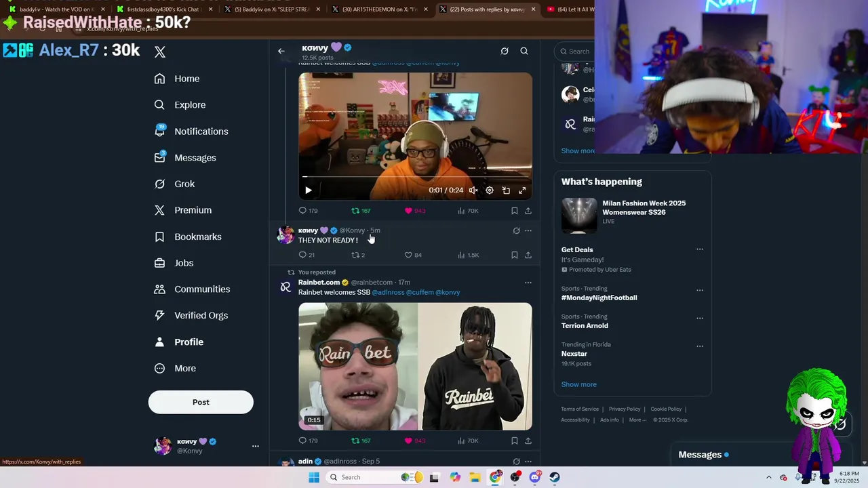868x488 pixels.
Task: Bookmark the THEY NOT READY post
Action: (x=515, y=255)
